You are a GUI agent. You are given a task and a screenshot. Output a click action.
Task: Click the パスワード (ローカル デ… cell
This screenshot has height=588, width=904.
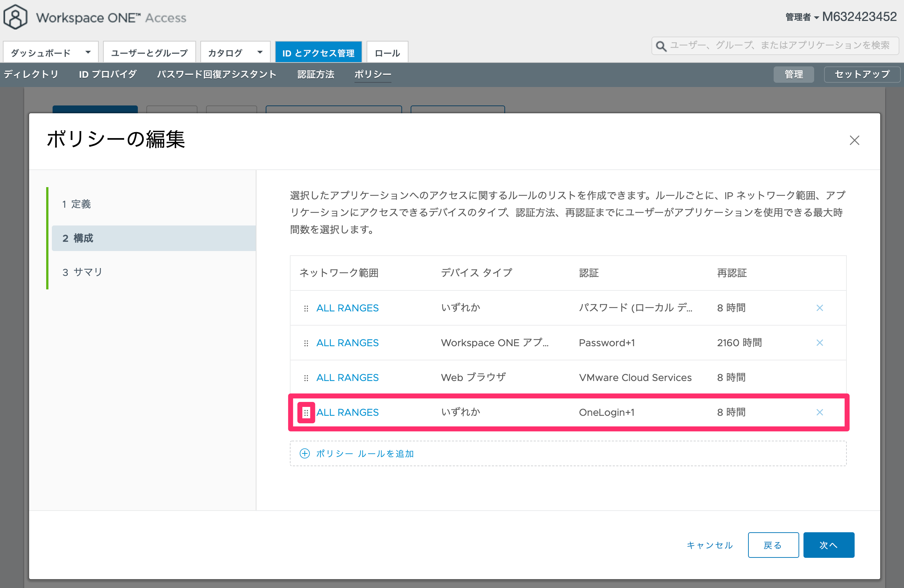pos(635,308)
